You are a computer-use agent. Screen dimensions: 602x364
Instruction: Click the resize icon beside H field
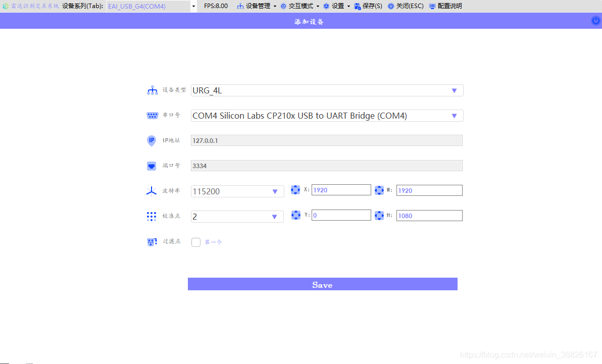pos(379,216)
